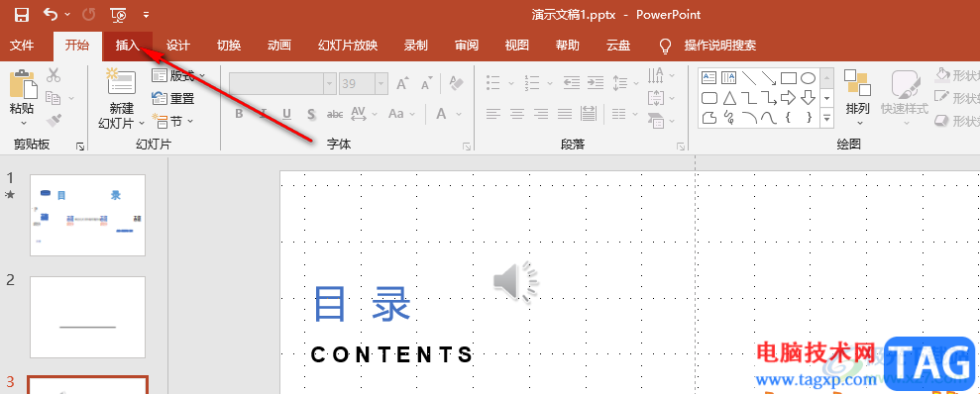Image resolution: width=980 pixels, height=394 pixels.
Task: Open the Undo history dropdown arrow
Action: pos(67,15)
